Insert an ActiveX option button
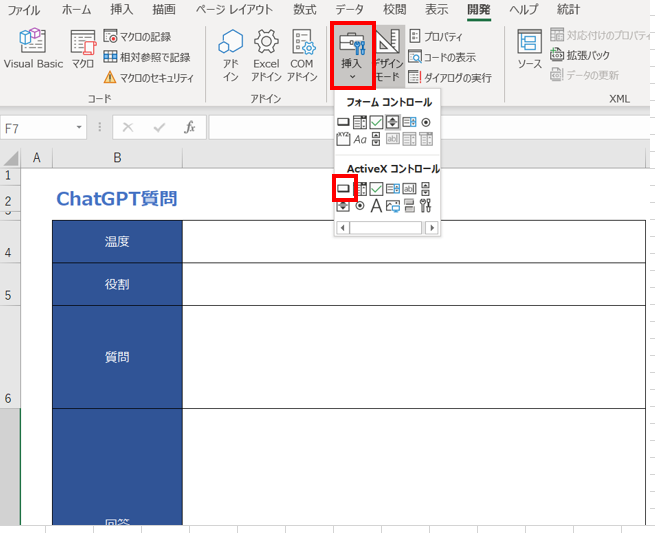Viewport: 655px width, 533px height. (360, 206)
